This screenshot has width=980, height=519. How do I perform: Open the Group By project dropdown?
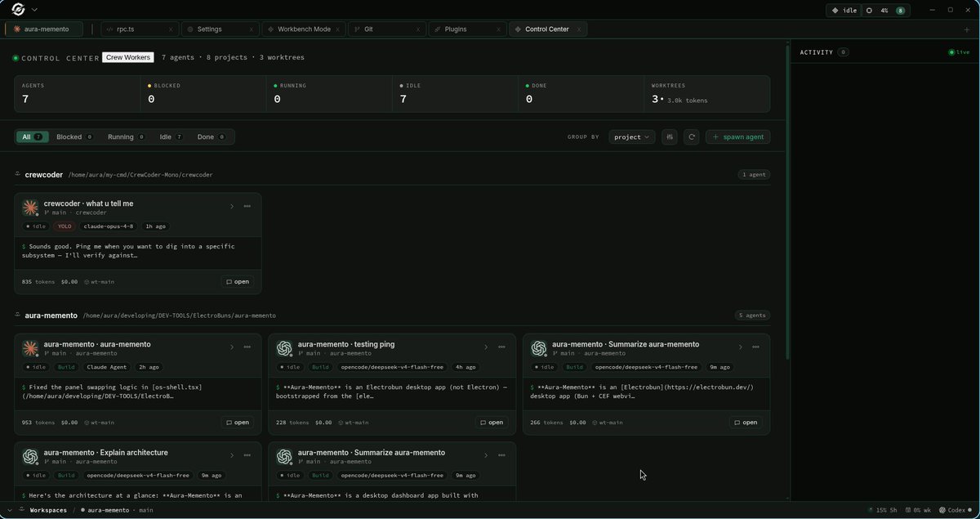632,136
